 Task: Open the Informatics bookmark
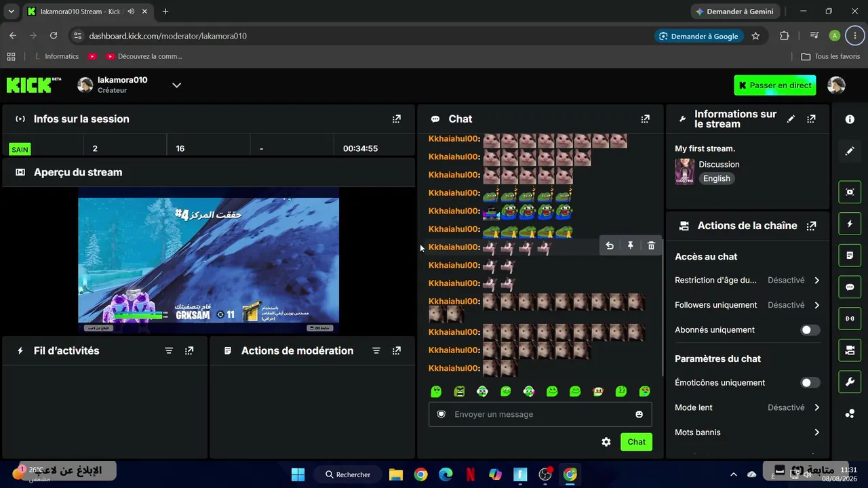(x=57, y=56)
